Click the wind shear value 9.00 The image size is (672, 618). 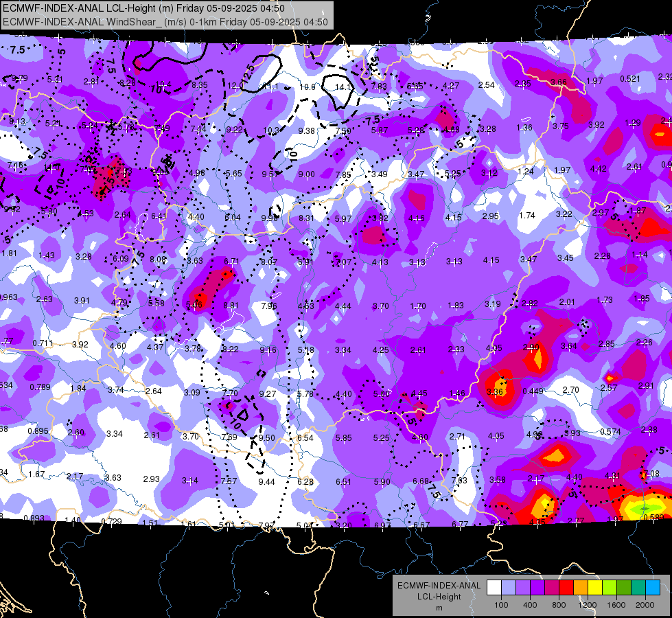(306, 174)
